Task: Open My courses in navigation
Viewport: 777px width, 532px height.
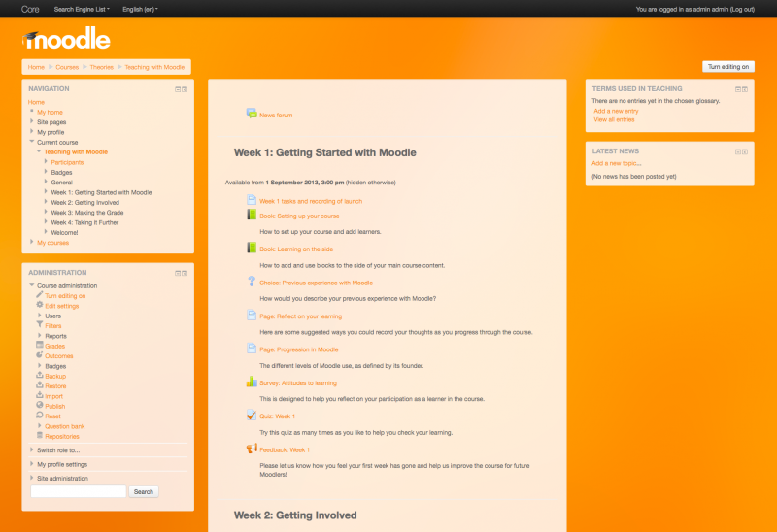Action: (53, 243)
